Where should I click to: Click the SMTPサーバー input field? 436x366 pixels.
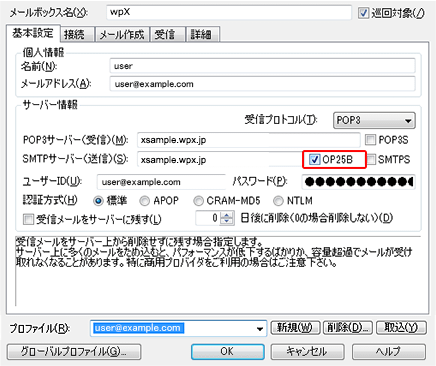click(x=220, y=160)
